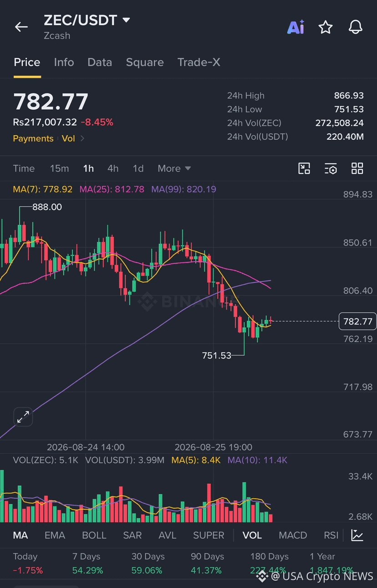
Task: Open the Trade-X tab
Action: tap(199, 62)
